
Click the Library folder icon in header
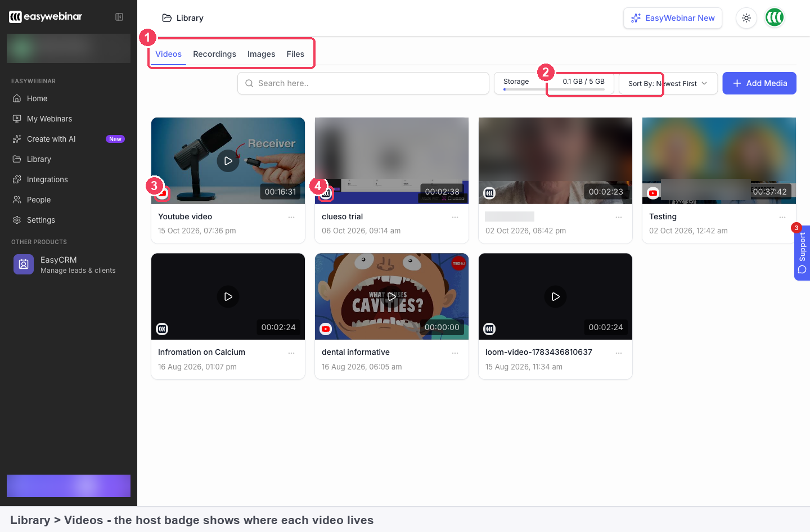167,18
